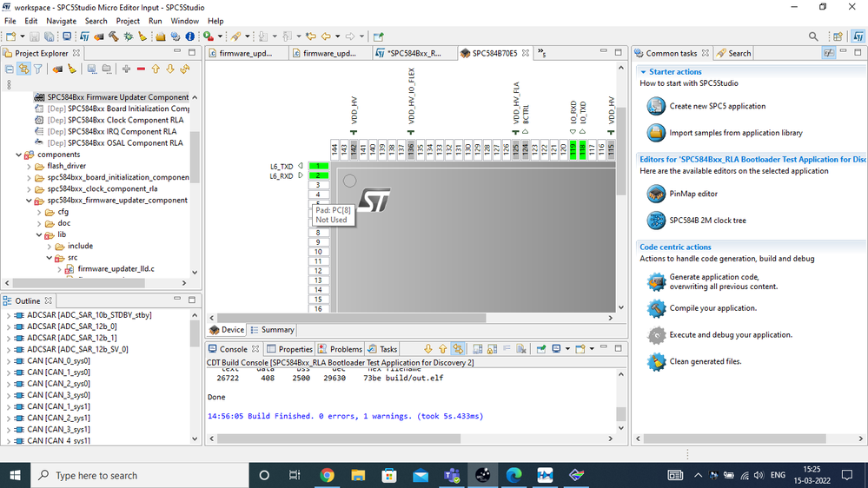Click the Save All toolbar icon

(50, 36)
